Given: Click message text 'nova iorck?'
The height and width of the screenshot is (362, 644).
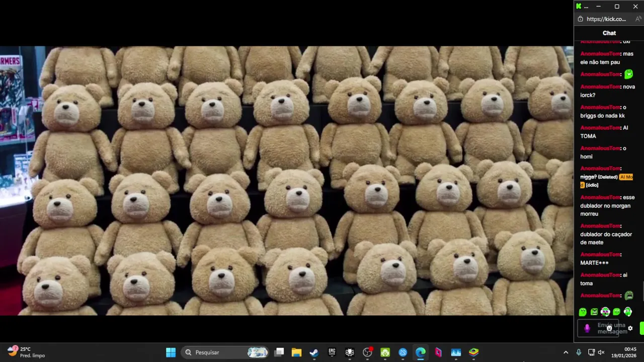Looking at the screenshot, I should coord(607,91).
